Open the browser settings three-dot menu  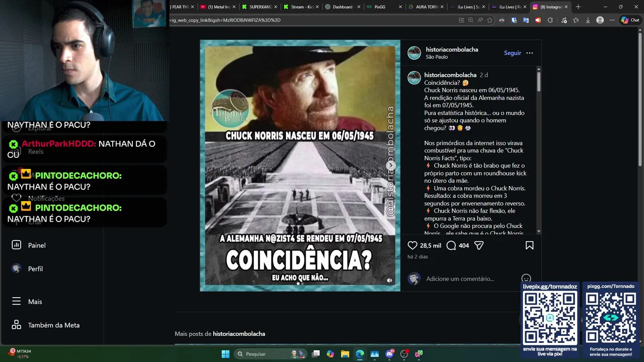point(612,20)
